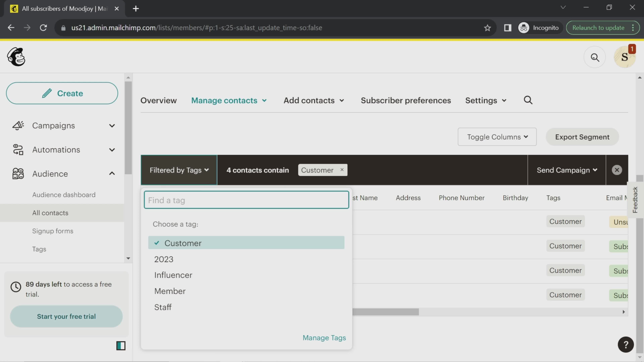Screen dimensions: 644x362
Task: Close the All subscribers of Moodjoy tab
Action: [117, 9]
